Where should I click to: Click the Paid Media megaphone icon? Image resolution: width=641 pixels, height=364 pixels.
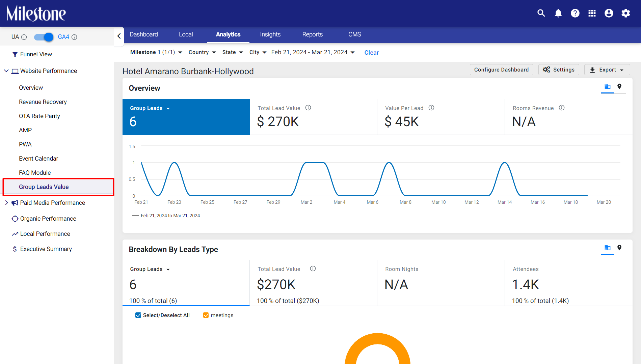(15, 203)
